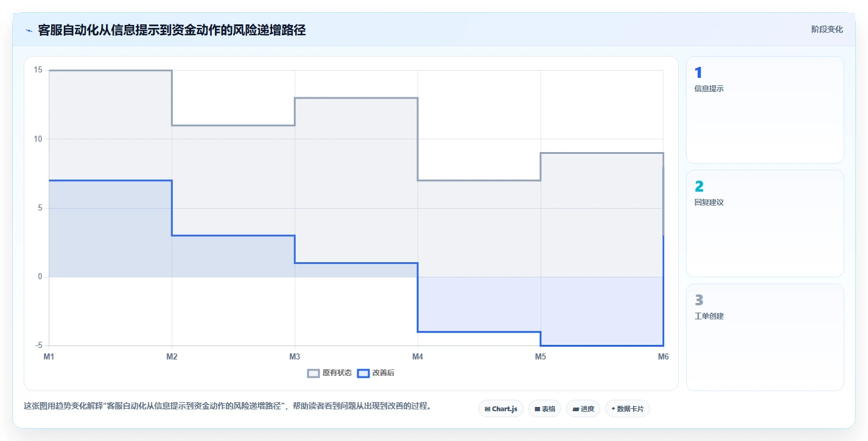Click the number 1 in 信息提示 card
The width and height of the screenshot is (868, 441).
[698, 73]
